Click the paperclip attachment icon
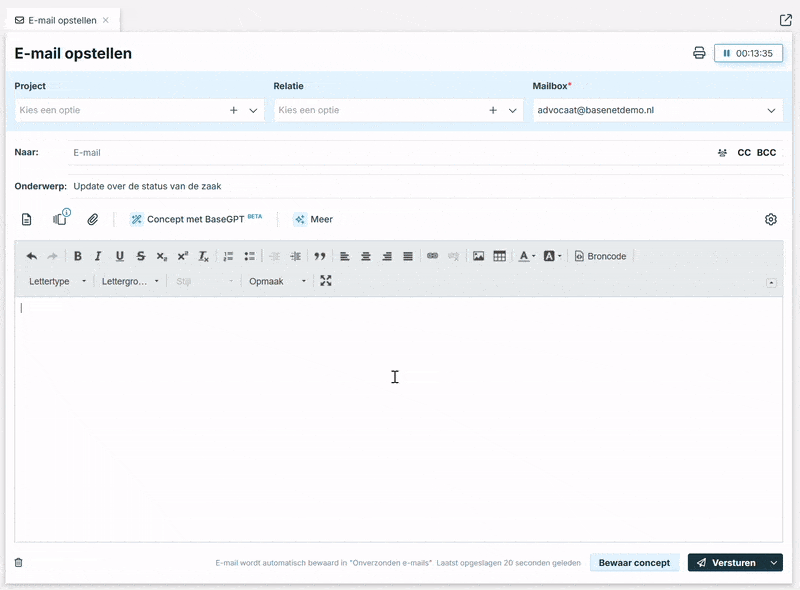This screenshot has width=800, height=590. tap(92, 219)
